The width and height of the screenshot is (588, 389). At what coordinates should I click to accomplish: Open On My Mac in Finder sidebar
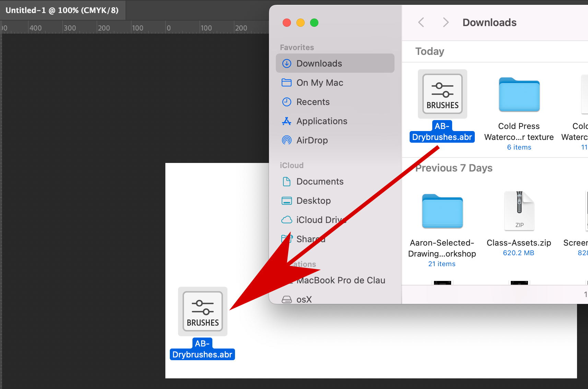pyautogui.click(x=335, y=83)
